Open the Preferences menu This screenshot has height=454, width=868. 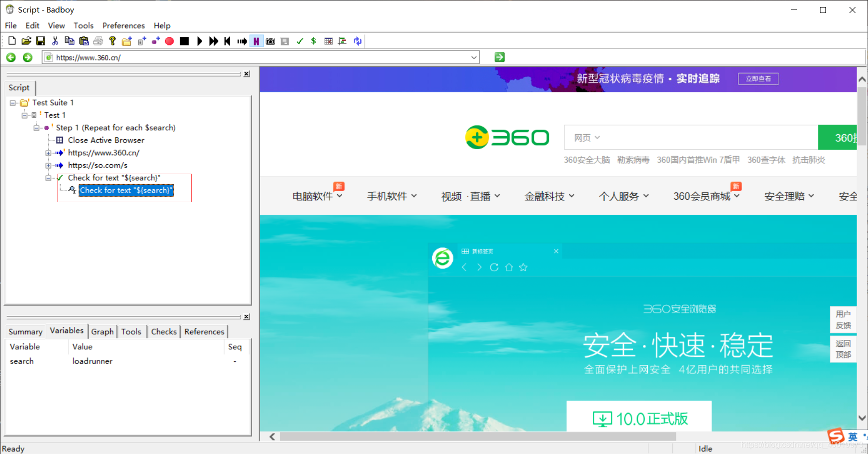click(x=124, y=26)
